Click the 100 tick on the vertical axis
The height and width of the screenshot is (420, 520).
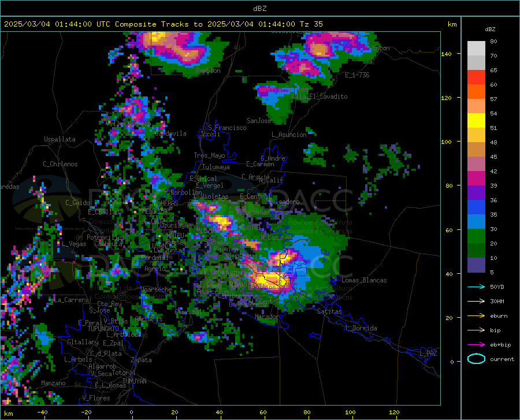pyautogui.click(x=447, y=142)
